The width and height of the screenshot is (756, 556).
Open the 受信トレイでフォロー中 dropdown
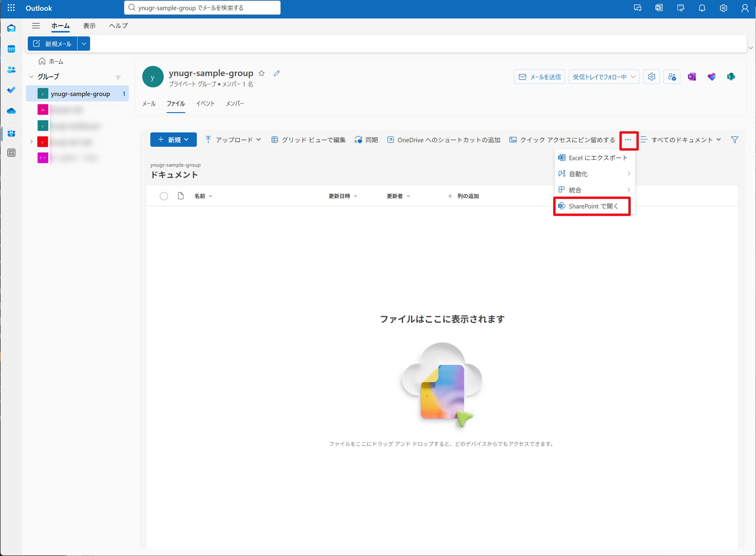click(x=604, y=77)
